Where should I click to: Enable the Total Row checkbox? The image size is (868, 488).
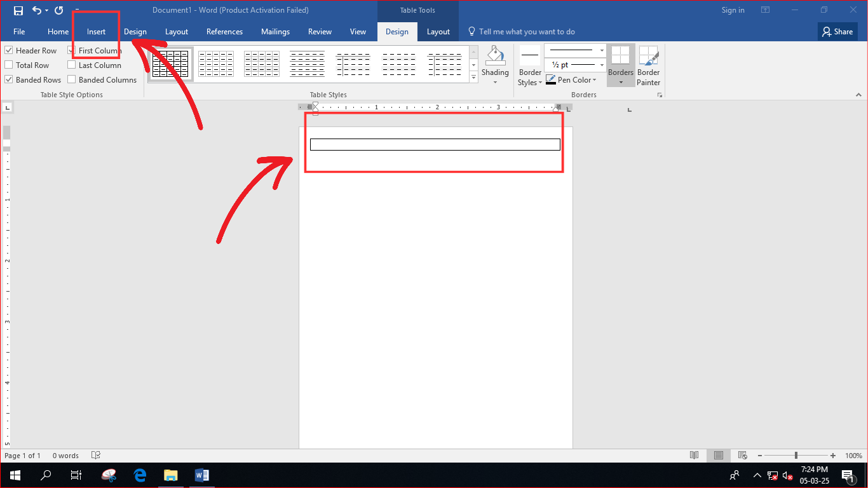click(9, 65)
